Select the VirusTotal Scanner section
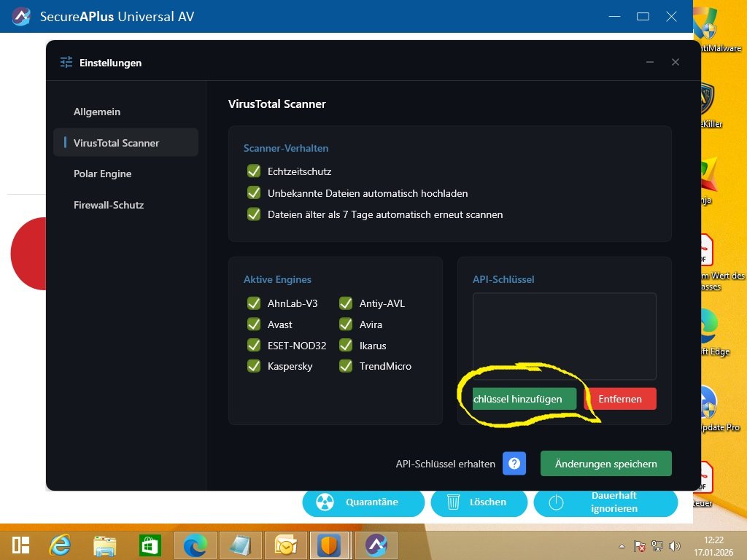This screenshot has width=747, height=560. click(125, 142)
